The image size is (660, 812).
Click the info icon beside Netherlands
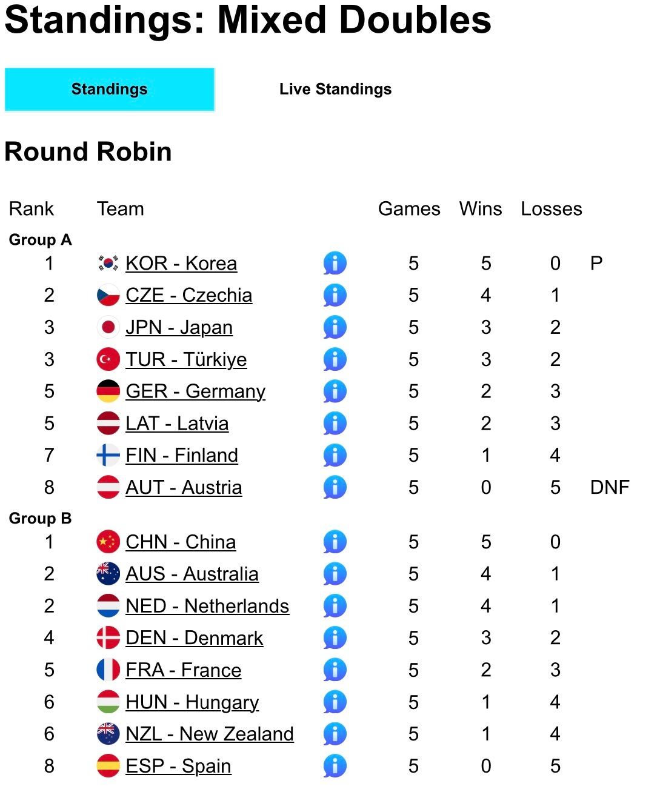335,606
